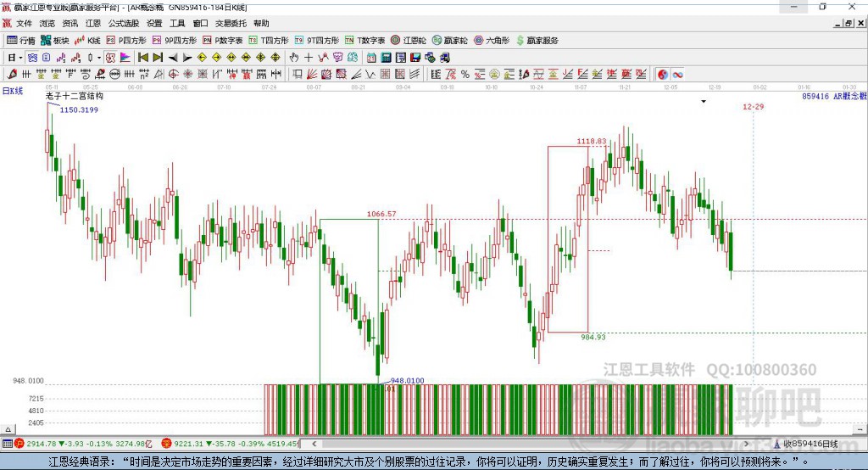The height and width of the screenshot is (470, 868).
Task: Jump to last bar arrow icon
Action: coord(158,57)
